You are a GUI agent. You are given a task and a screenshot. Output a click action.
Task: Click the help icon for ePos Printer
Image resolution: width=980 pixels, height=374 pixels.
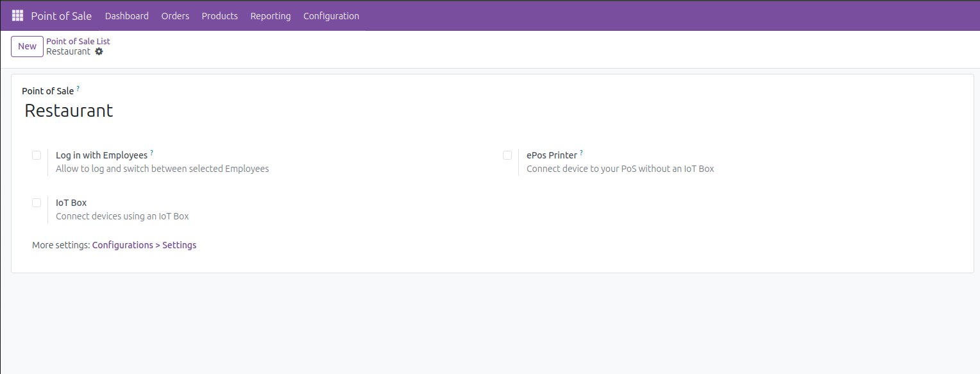tap(581, 151)
